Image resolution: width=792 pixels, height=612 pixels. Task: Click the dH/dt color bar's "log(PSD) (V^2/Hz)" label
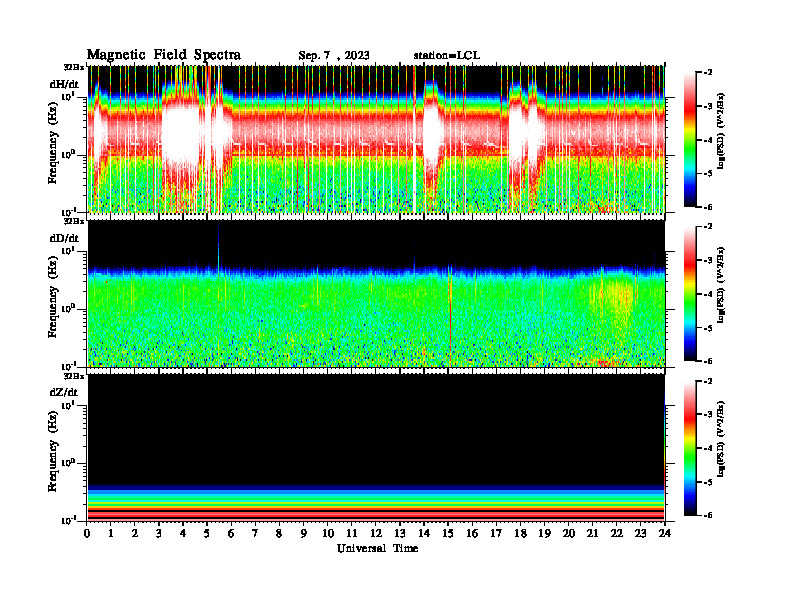click(721, 130)
